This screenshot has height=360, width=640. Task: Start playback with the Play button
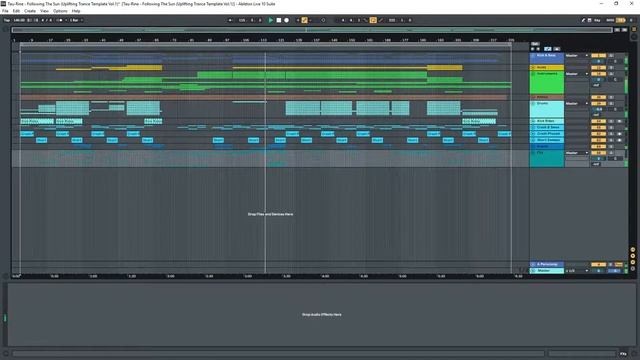[x=271, y=20]
